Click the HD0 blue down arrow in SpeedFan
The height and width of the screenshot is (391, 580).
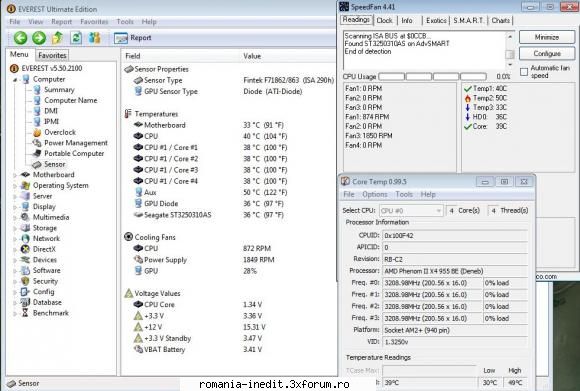point(468,117)
